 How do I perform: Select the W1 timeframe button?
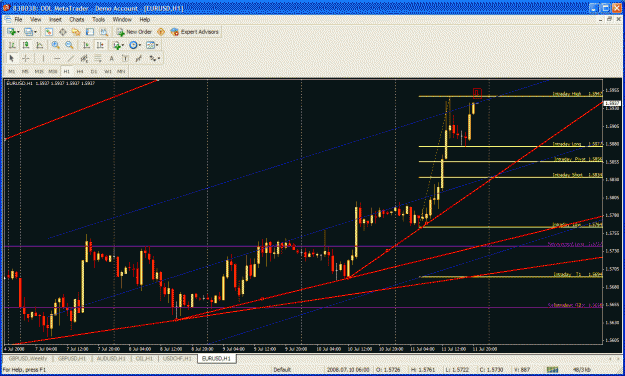pyautogui.click(x=108, y=71)
